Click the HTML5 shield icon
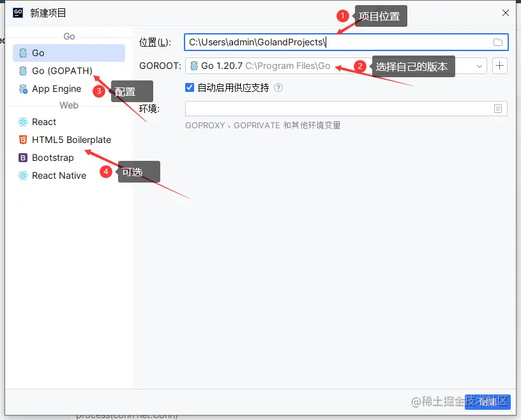Image resolution: width=521 pixels, height=420 pixels. pyautogui.click(x=23, y=140)
